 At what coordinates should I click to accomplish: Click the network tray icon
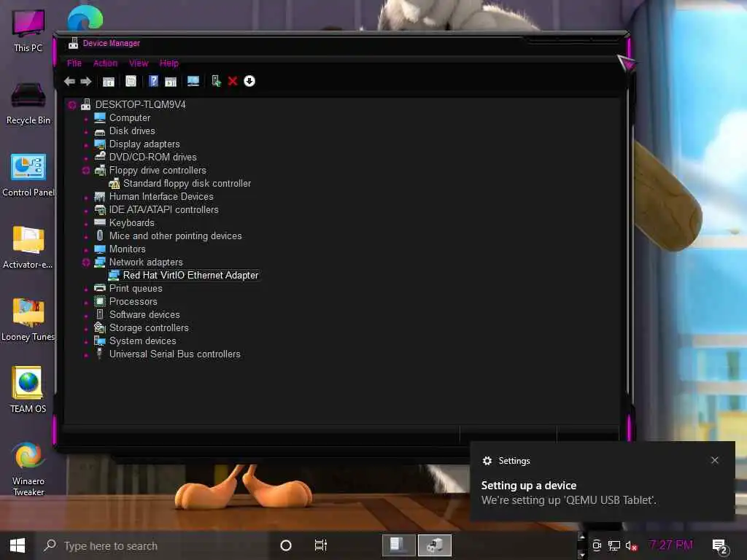click(x=614, y=545)
